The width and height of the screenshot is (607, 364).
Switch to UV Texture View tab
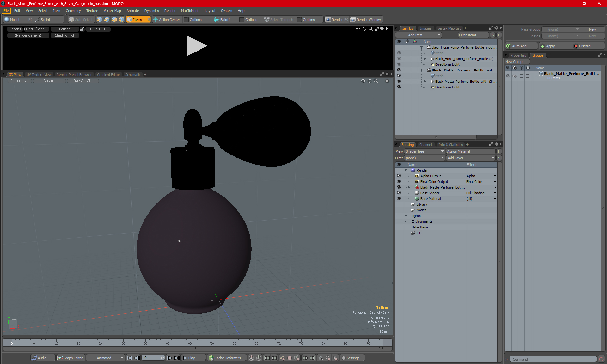click(x=39, y=75)
